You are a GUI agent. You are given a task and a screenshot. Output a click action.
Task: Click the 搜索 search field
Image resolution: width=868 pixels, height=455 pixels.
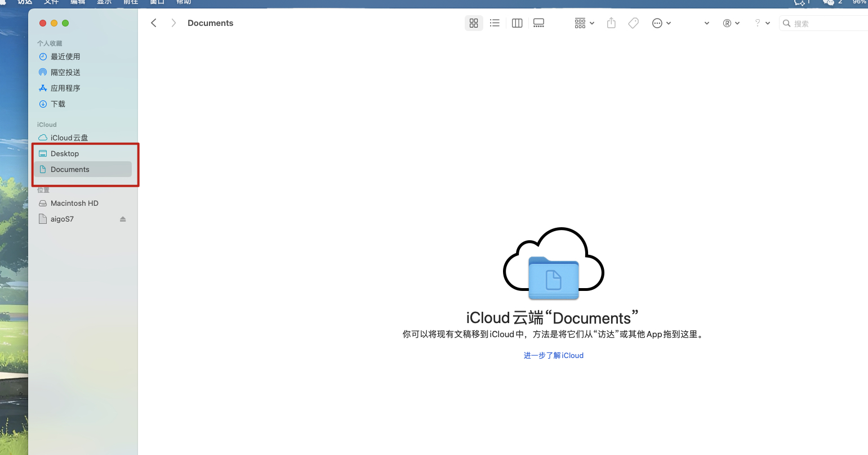tap(825, 23)
